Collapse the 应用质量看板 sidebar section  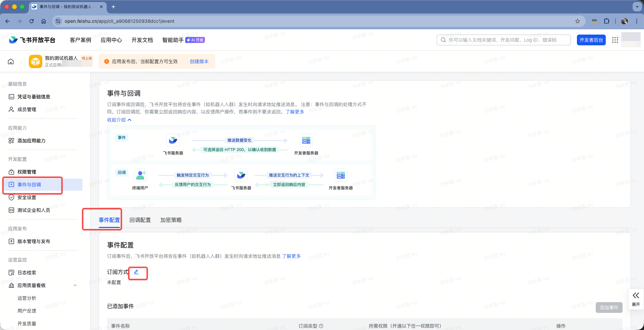[x=75, y=285]
